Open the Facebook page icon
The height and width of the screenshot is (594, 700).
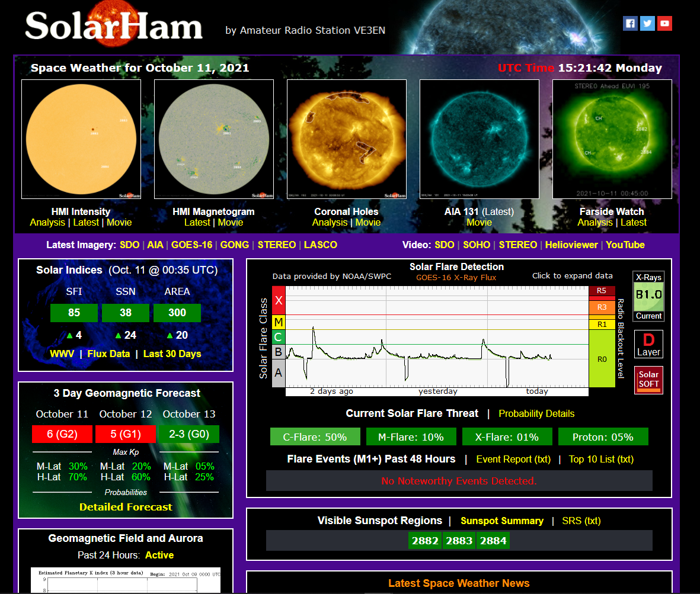pos(630,23)
